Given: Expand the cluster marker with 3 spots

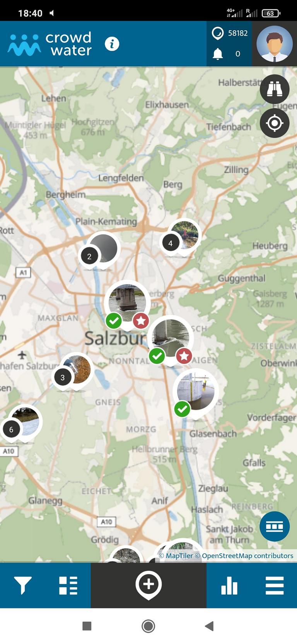Looking at the screenshot, I should coord(73,372).
